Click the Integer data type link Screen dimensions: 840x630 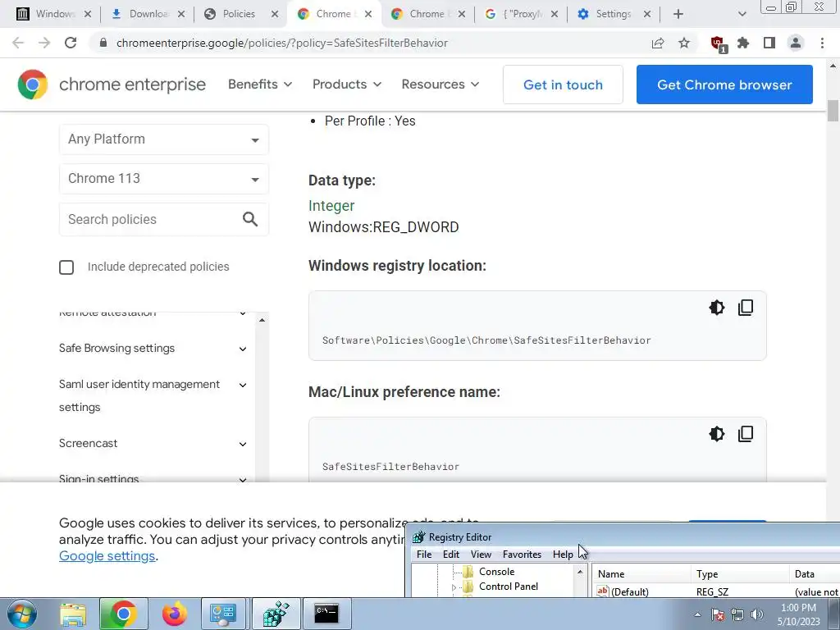tap(331, 206)
